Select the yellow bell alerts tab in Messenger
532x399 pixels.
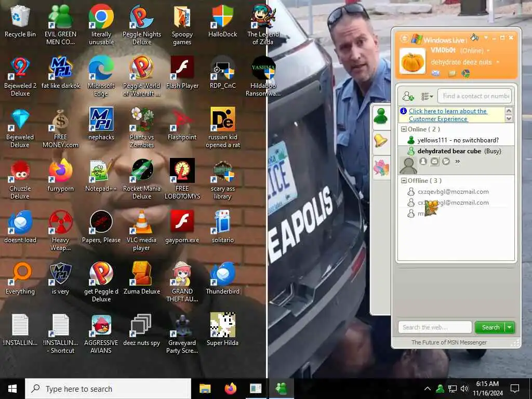381,141
